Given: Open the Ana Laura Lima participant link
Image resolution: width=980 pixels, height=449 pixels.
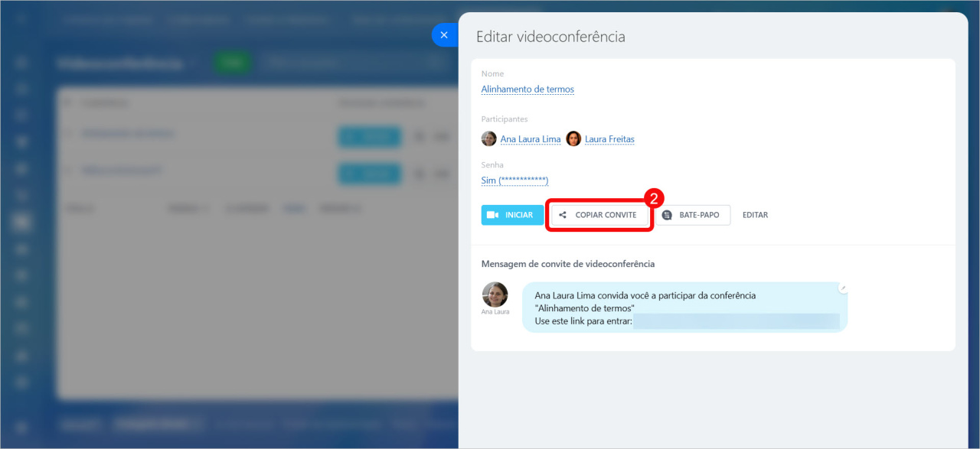Looking at the screenshot, I should click(530, 139).
